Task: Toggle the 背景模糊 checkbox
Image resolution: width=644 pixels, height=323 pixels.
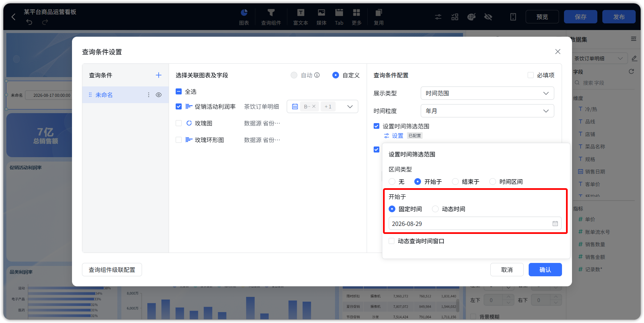Action: (x=473, y=317)
